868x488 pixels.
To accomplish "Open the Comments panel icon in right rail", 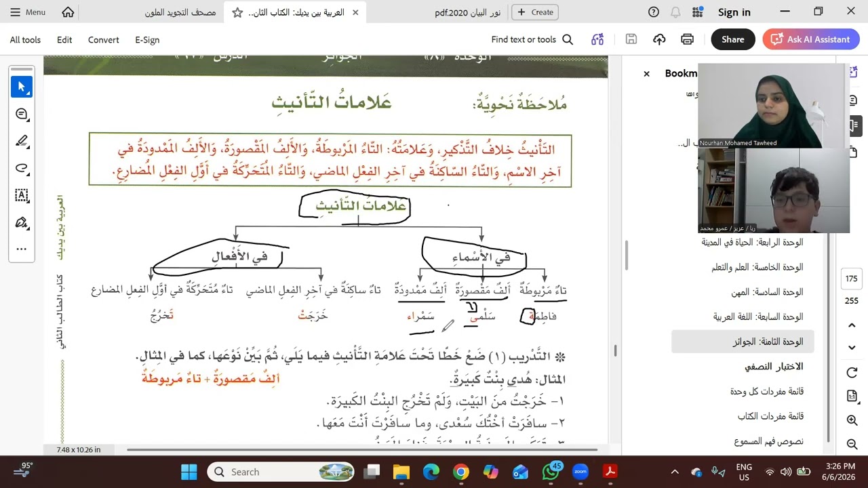I will 854,100.
